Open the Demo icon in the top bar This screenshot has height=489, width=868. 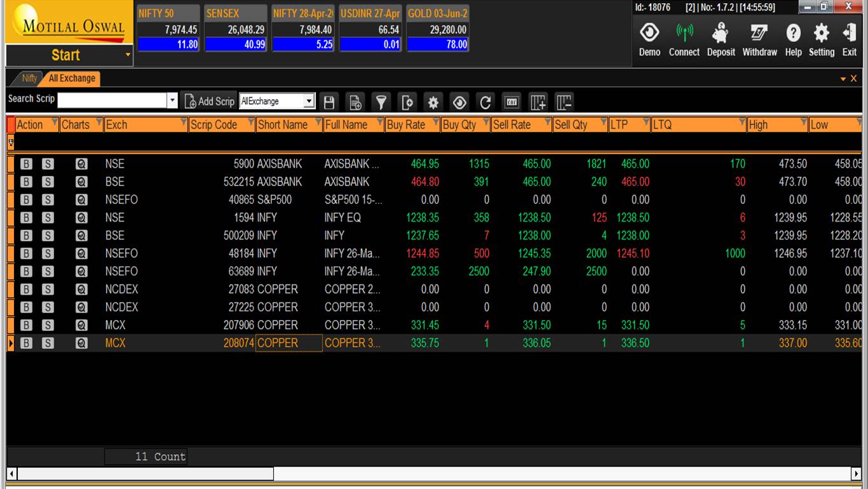(649, 39)
